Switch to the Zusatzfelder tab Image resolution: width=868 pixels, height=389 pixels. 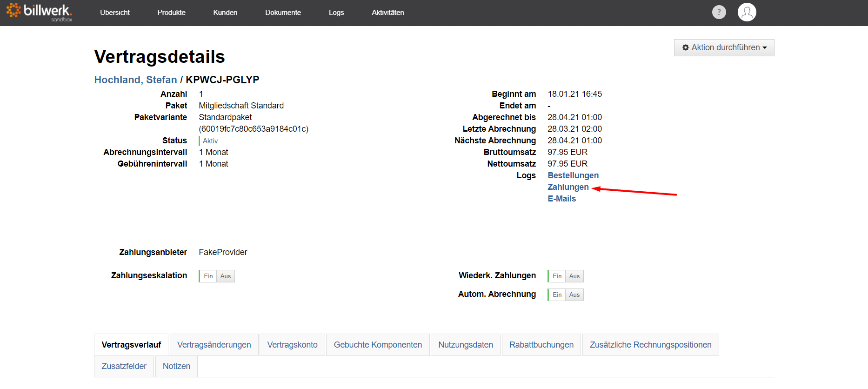coord(124,366)
